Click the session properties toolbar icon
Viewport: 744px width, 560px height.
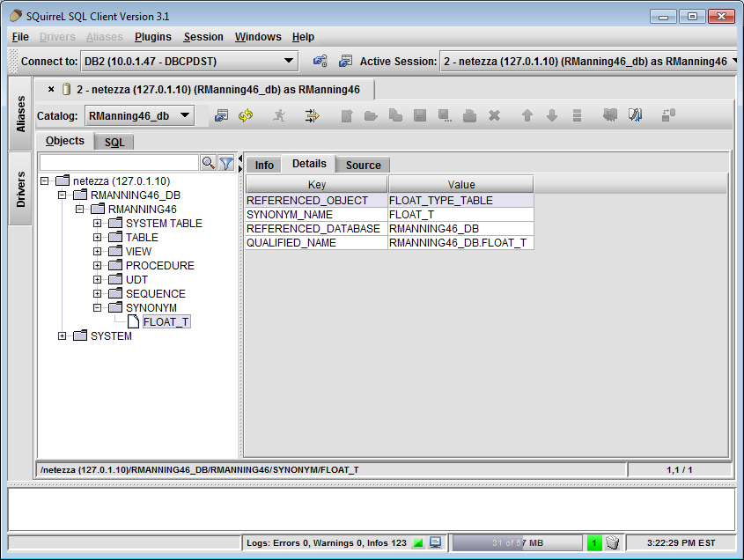222,115
